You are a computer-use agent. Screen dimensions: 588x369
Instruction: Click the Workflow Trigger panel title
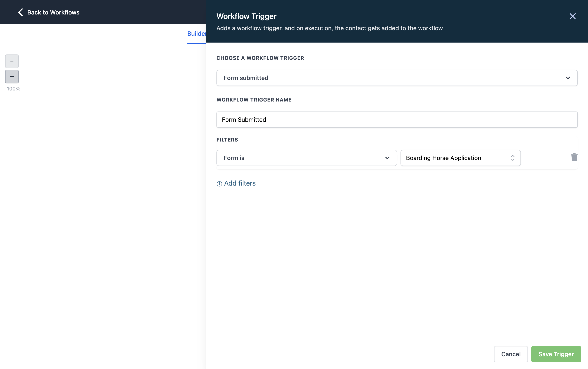pos(246,16)
